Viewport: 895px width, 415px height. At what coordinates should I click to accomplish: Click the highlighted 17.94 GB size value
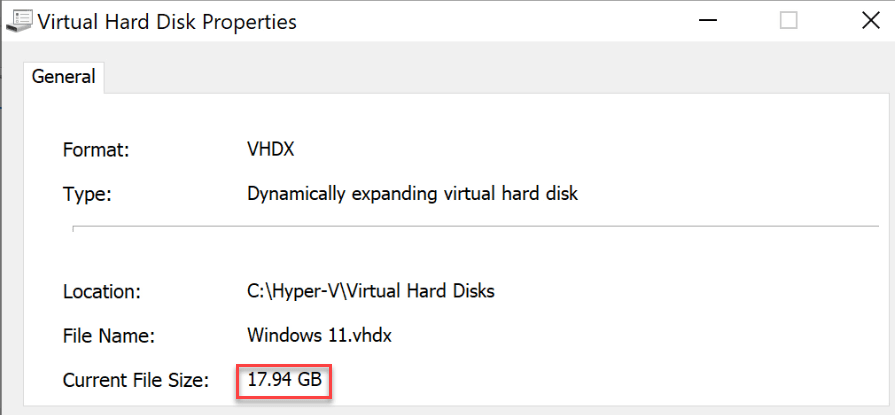[x=285, y=380]
